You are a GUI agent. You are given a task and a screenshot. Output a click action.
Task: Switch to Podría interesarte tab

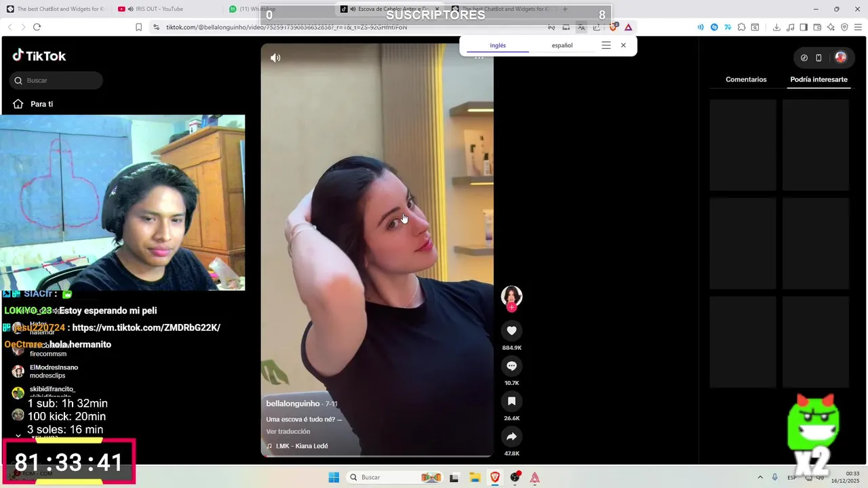[x=818, y=79]
